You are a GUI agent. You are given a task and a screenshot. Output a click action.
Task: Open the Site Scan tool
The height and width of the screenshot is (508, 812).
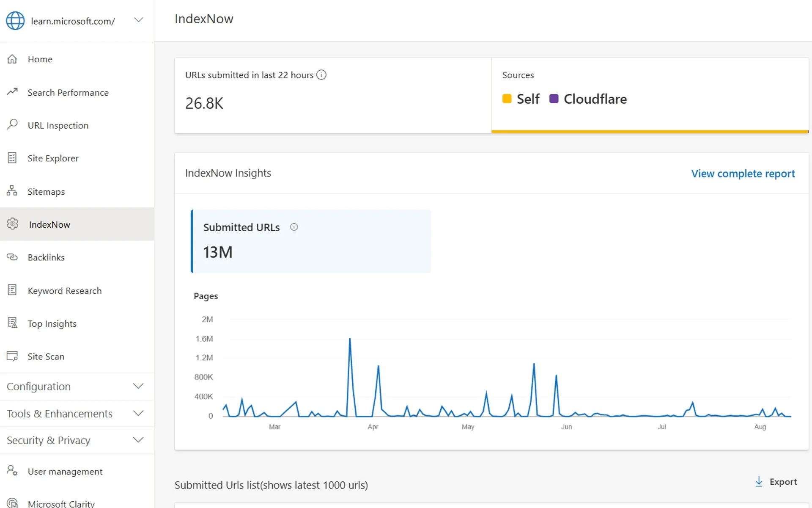coord(46,356)
